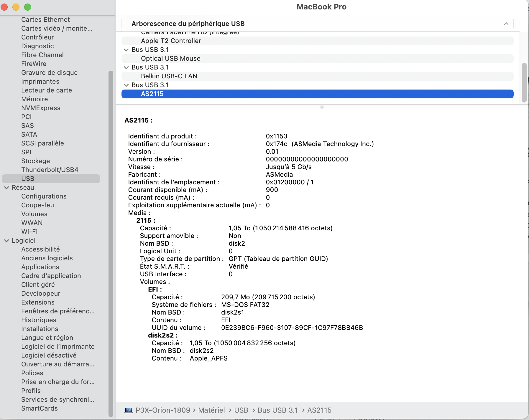
Task: Select Belkin USB-C LAN device
Action: pos(317,76)
